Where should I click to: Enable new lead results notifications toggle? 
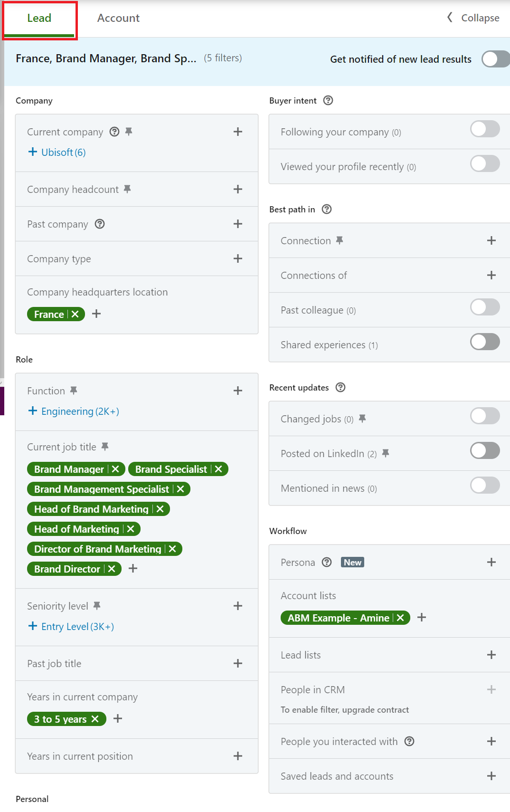[494, 59]
